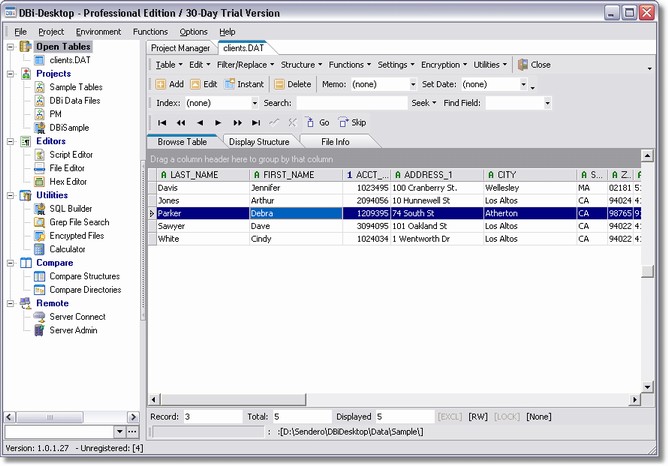Jump to the first record navigation arrow
Viewport: 668px width, 466px height.
(x=162, y=122)
